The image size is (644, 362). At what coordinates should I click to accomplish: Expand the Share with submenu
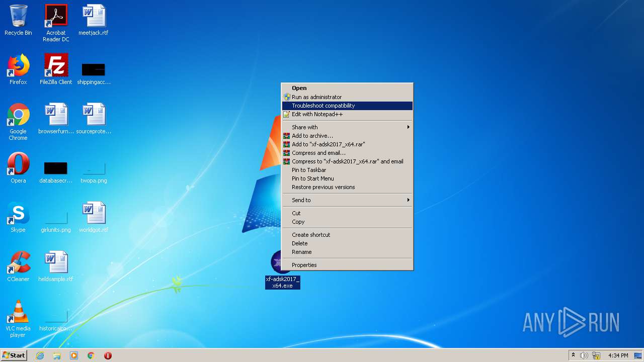coord(348,127)
